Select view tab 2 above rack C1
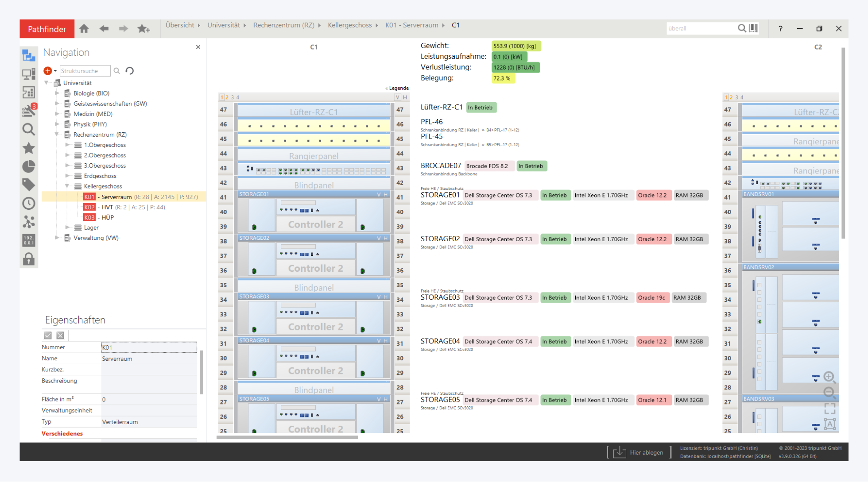Screen dimensions: 868x482 [x=227, y=97]
